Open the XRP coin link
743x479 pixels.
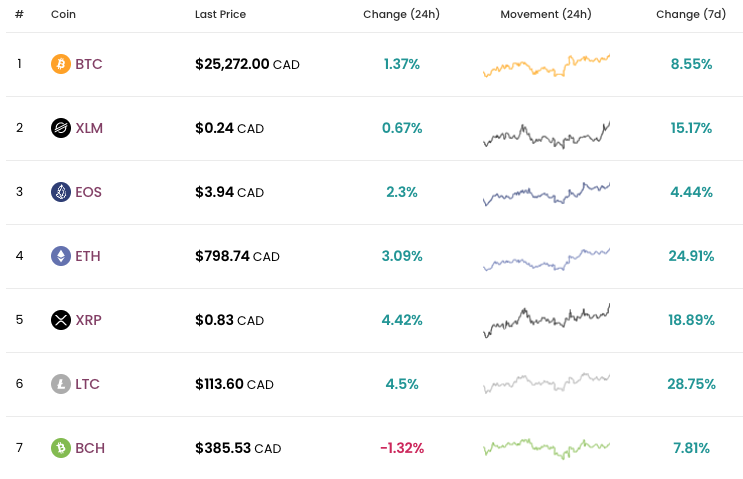tap(89, 320)
